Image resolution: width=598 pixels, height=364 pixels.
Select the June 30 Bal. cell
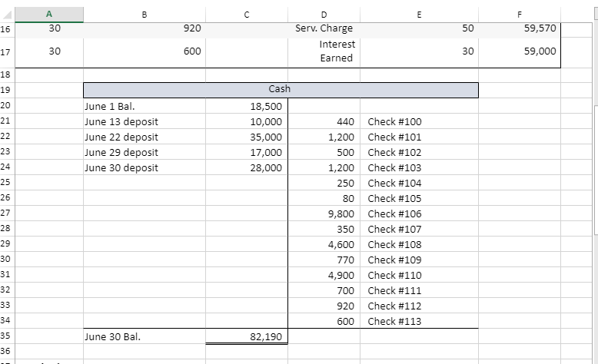(145, 336)
